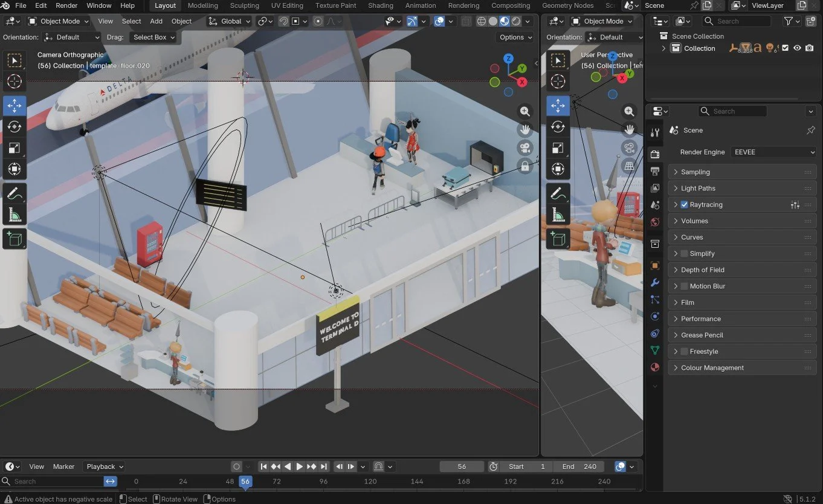The width and height of the screenshot is (823, 504).
Task: Select the Add Cube tool in left viewport
Action: click(15, 239)
